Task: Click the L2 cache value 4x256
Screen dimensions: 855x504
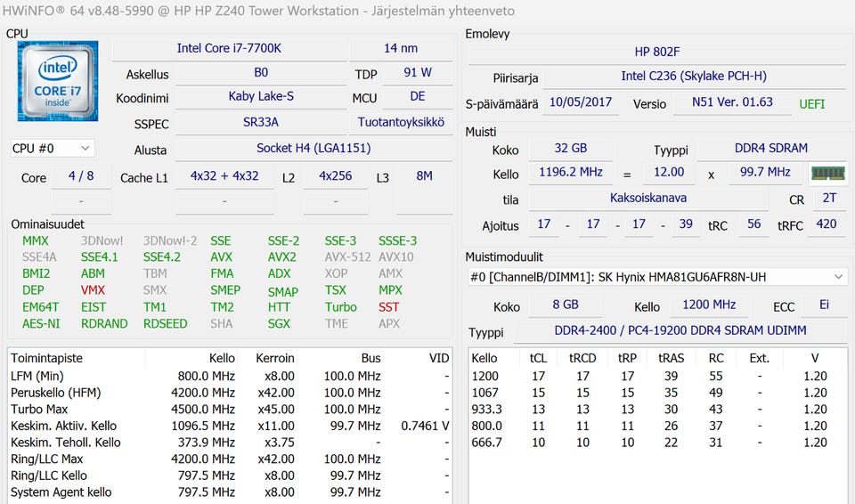Action: [x=336, y=176]
